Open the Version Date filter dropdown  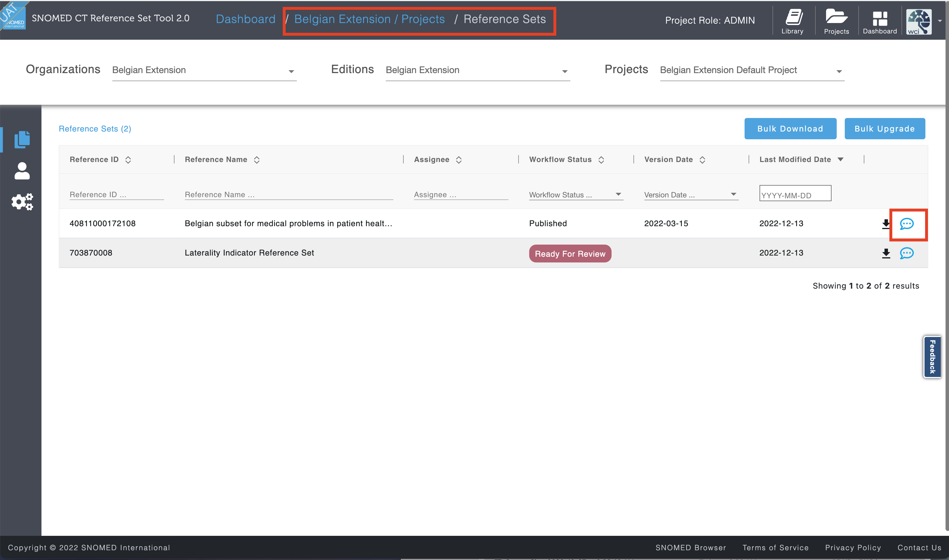tap(691, 195)
